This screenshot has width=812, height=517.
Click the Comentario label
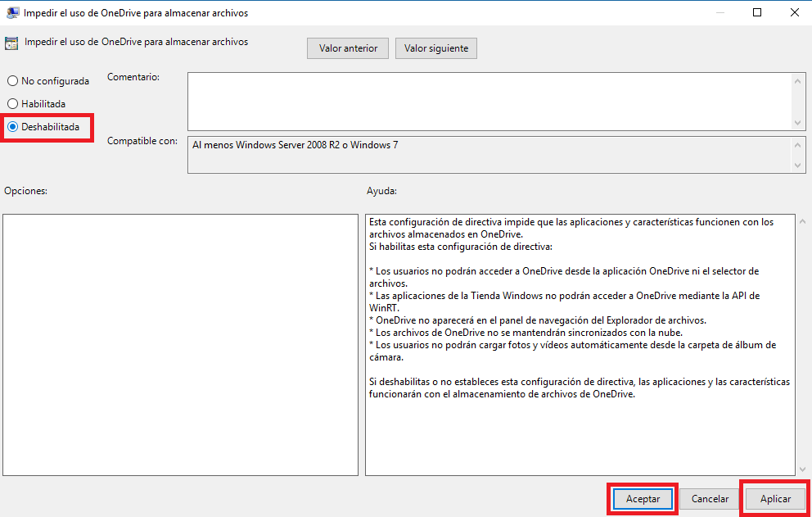pyautogui.click(x=133, y=77)
